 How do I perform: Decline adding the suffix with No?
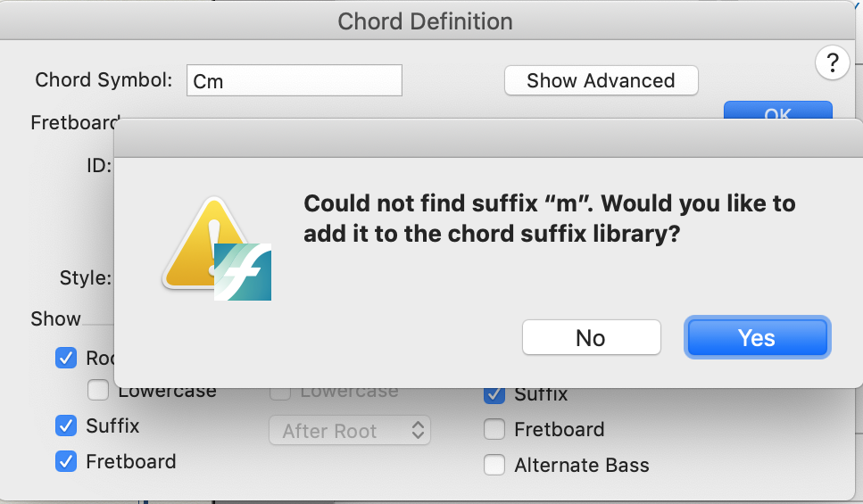click(x=591, y=338)
